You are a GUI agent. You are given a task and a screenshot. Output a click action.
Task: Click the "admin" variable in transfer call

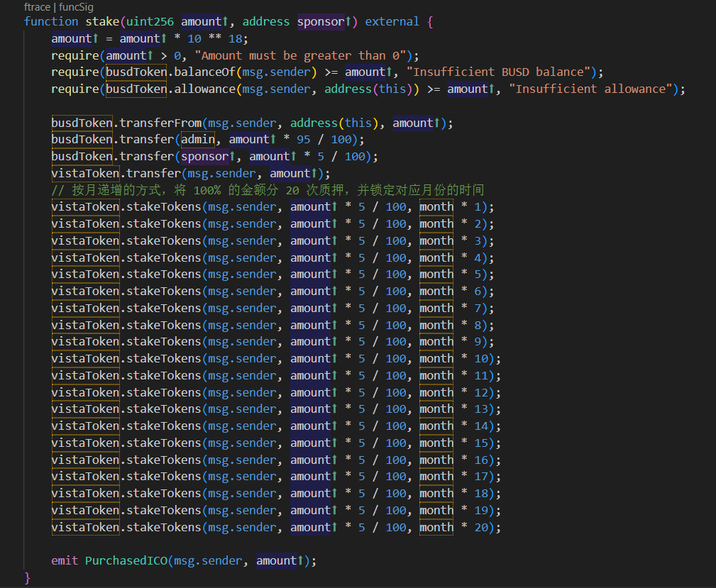198,139
